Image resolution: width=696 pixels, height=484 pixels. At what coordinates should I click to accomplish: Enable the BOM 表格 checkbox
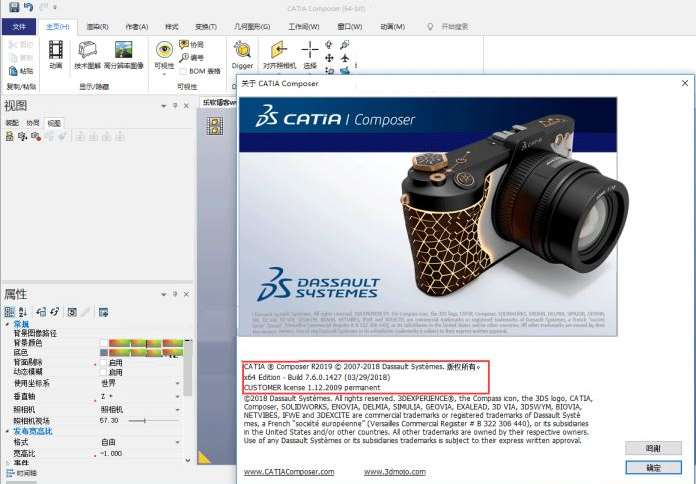tap(184, 71)
